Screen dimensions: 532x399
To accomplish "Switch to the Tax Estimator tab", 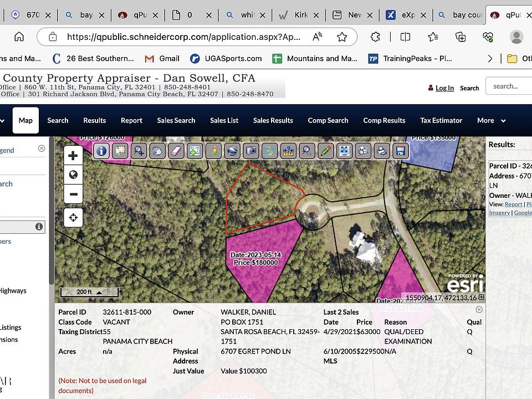I will point(441,120).
